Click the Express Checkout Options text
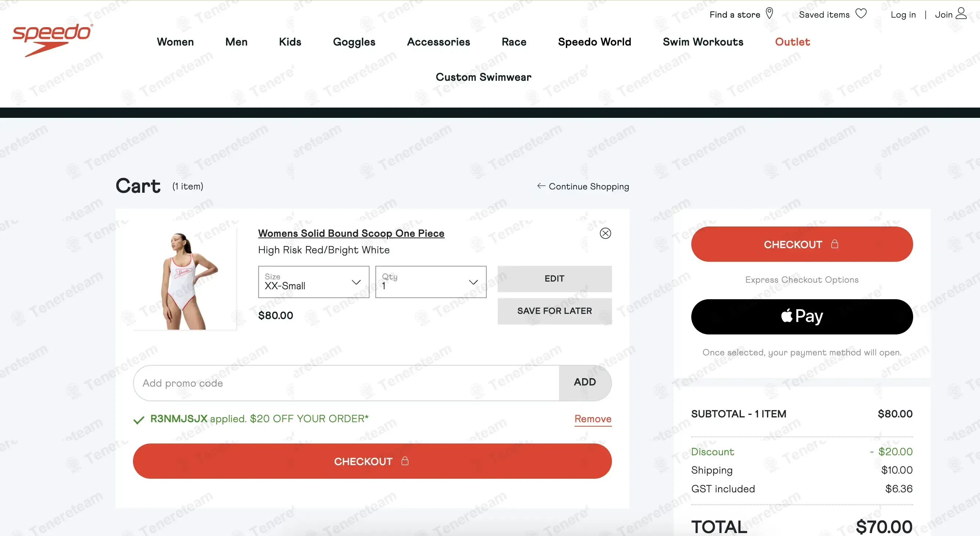 (x=801, y=280)
